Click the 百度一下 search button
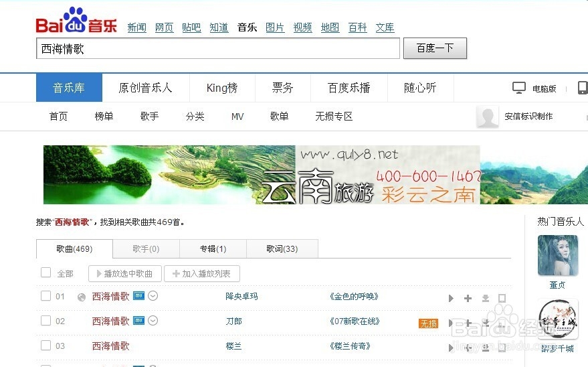This screenshot has height=367, width=588. point(435,48)
